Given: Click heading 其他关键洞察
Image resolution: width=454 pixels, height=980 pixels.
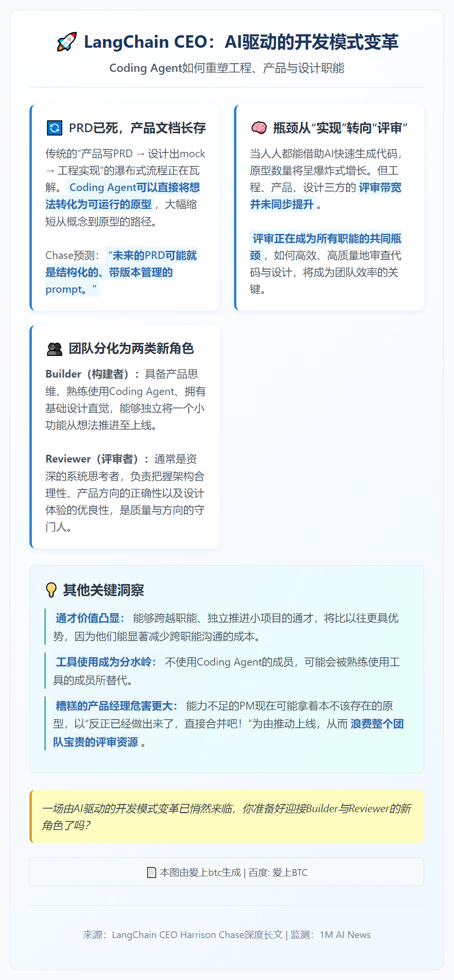Looking at the screenshot, I should pyautogui.click(x=104, y=590).
